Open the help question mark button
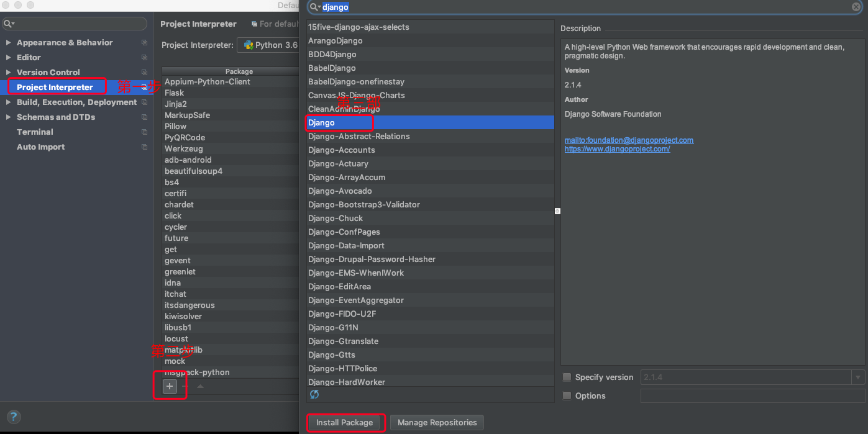Screen dimensions: 868x434 [14, 417]
